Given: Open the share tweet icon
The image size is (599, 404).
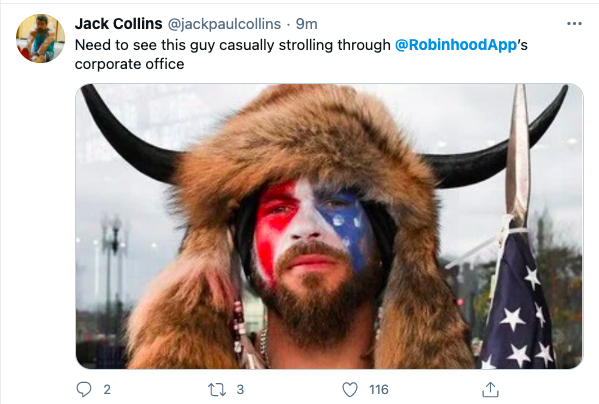Looking at the screenshot, I should [490, 389].
